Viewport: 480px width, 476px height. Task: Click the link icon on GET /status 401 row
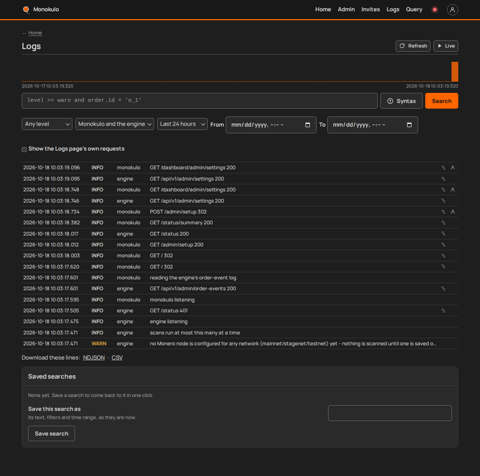443,311
